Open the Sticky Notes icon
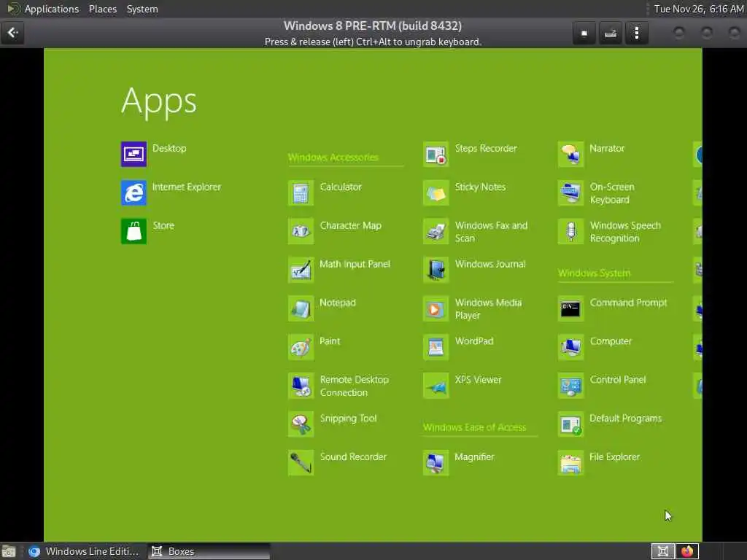 click(436, 192)
